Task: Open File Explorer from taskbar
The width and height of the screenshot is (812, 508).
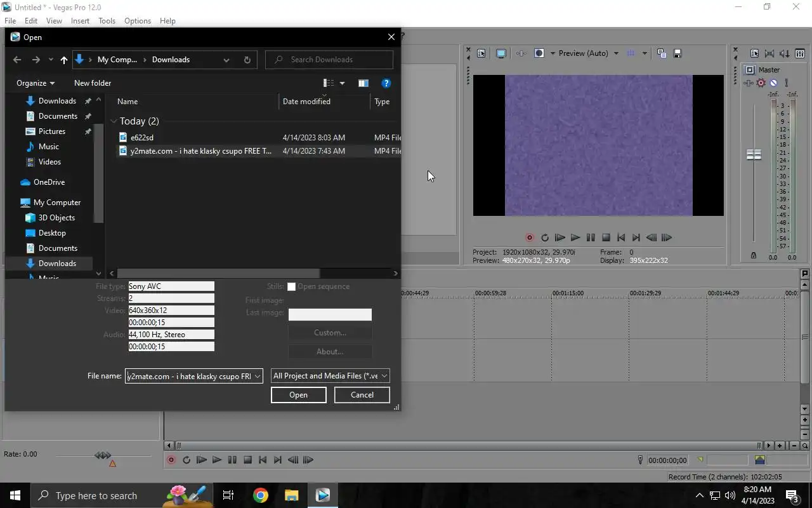Action: [291, 495]
